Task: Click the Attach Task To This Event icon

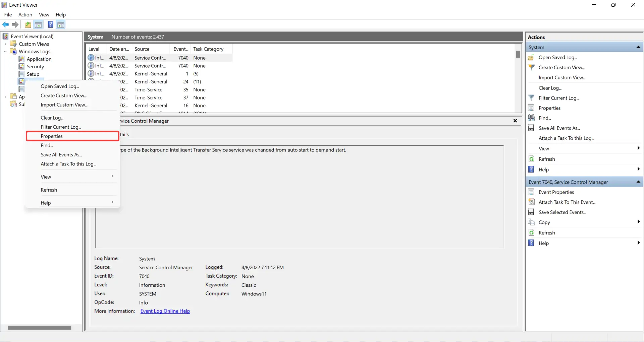Action: pyautogui.click(x=531, y=202)
